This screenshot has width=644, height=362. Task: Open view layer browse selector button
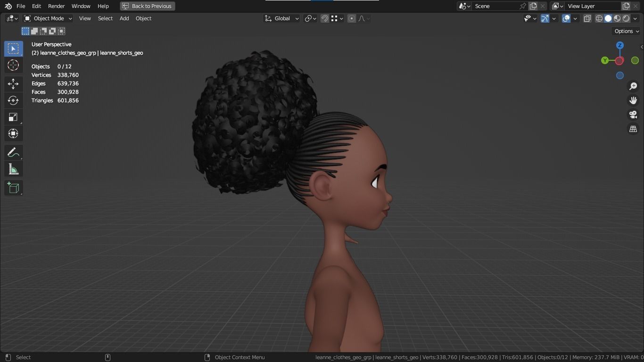(558, 6)
